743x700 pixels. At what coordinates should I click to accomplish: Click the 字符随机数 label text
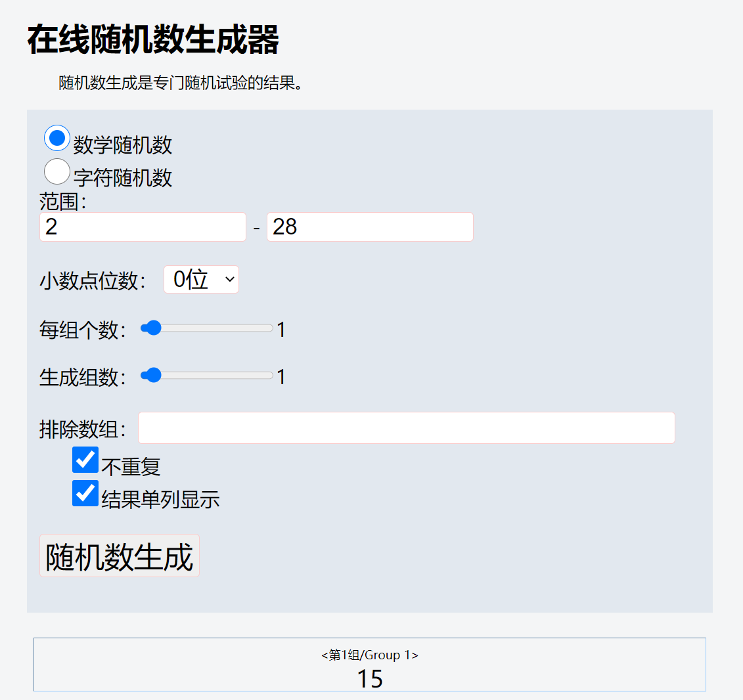click(123, 178)
